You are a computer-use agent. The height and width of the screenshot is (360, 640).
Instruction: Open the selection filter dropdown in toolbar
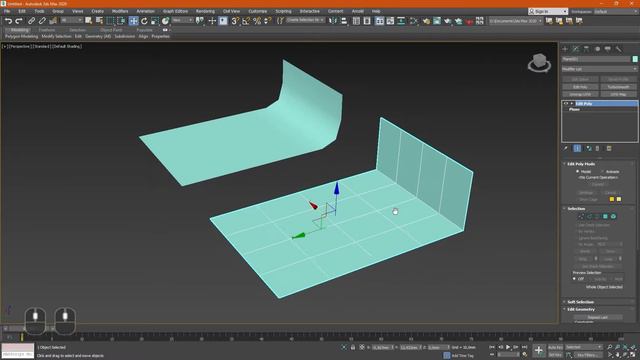click(71, 20)
